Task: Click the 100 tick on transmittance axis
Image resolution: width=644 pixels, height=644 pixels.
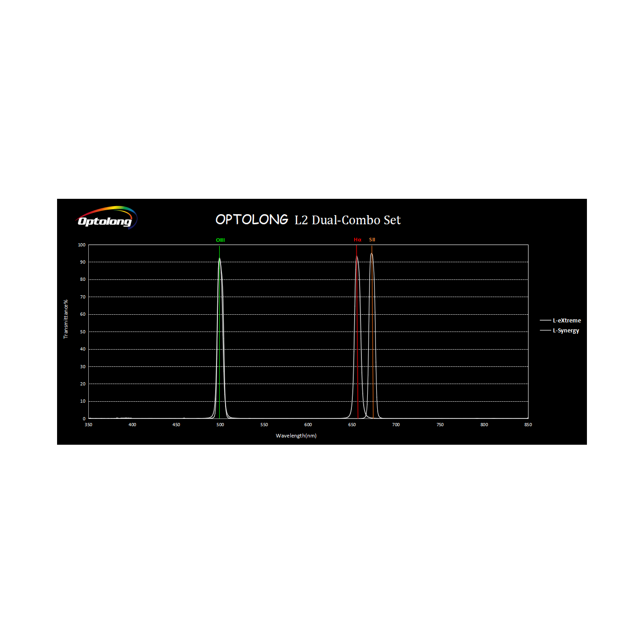Action: point(82,245)
